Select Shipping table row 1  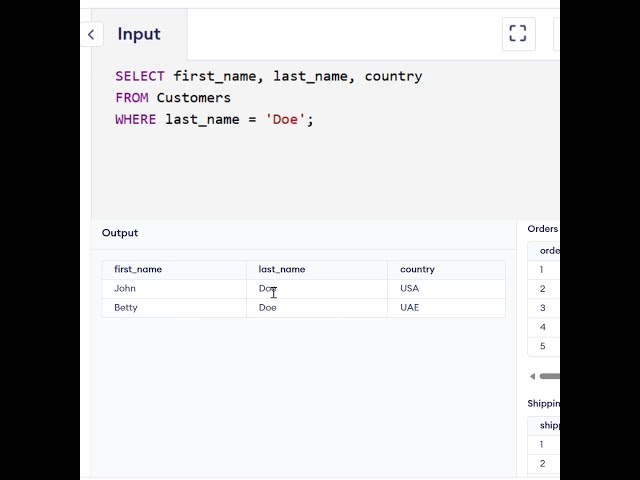pyautogui.click(x=544, y=444)
